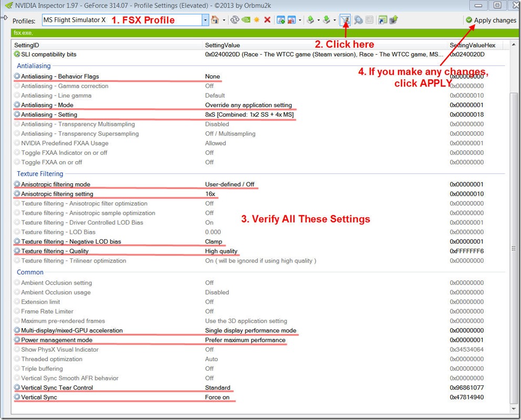This screenshot has width=521, height=420.
Task: Select 'Prefer maximum performance' value
Action: [245, 340]
